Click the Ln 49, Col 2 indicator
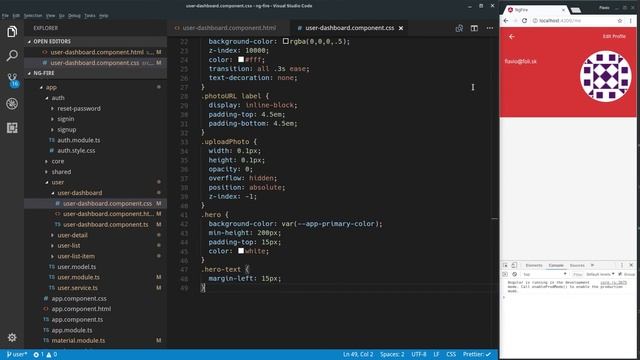The width and height of the screenshot is (640, 360). pyautogui.click(x=358, y=354)
